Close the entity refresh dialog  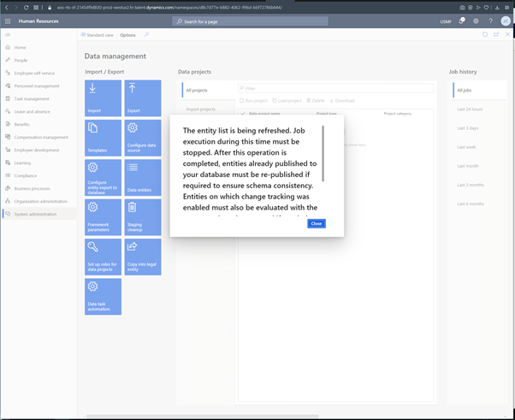316,223
